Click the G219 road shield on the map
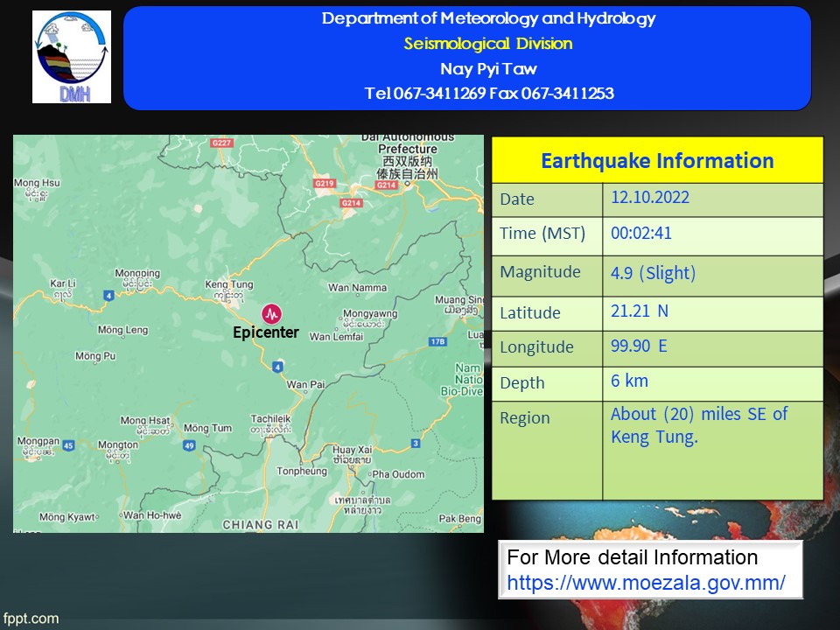840x630 pixels. coord(325,183)
